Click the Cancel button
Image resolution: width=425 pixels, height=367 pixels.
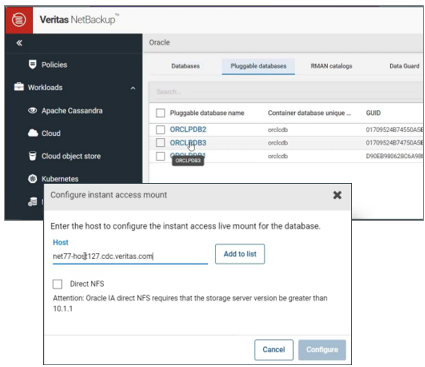coord(274,350)
